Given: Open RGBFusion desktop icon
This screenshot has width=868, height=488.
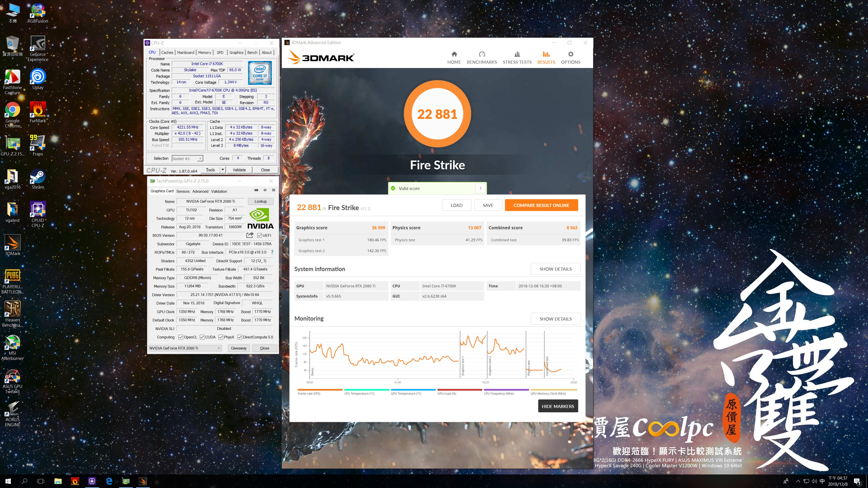Looking at the screenshot, I should [38, 14].
